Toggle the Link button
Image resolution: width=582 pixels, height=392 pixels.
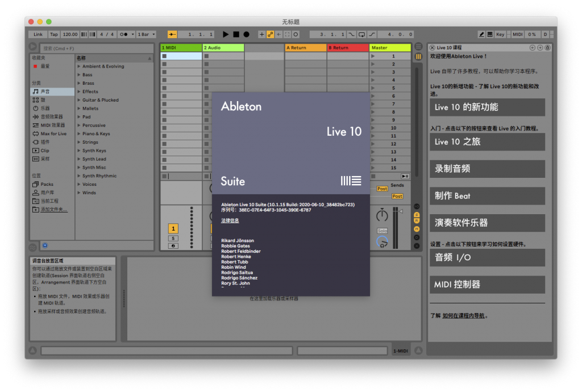pyautogui.click(x=38, y=34)
